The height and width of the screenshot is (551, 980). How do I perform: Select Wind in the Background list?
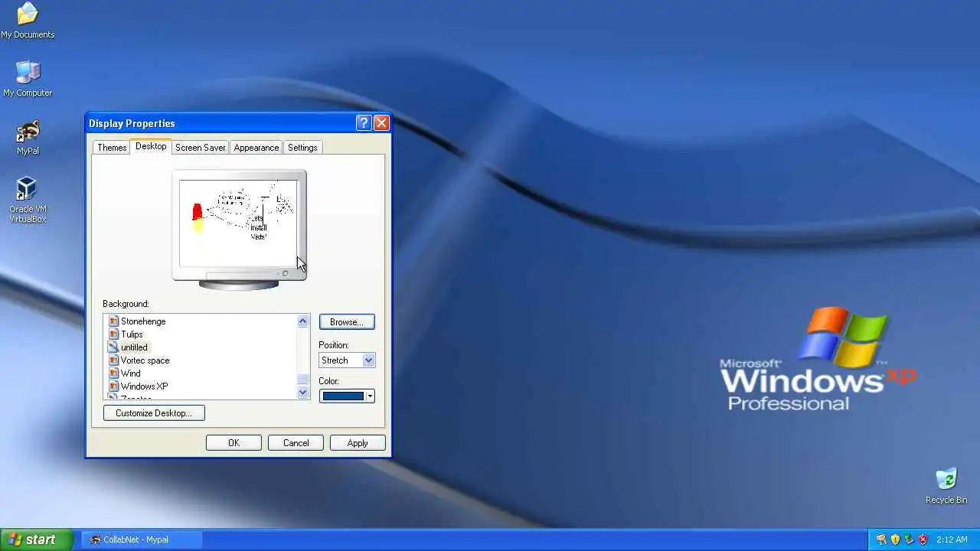pyautogui.click(x=130, y=373)
